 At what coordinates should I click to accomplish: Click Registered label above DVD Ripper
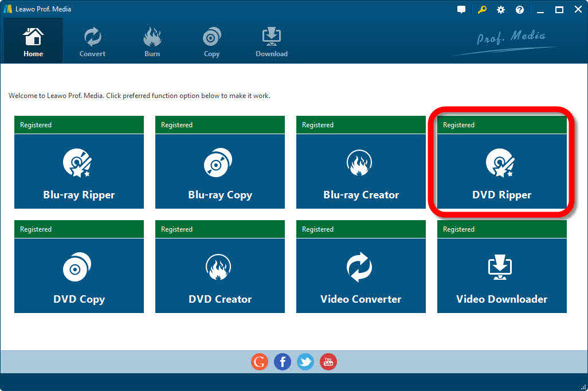pos(458,125)
